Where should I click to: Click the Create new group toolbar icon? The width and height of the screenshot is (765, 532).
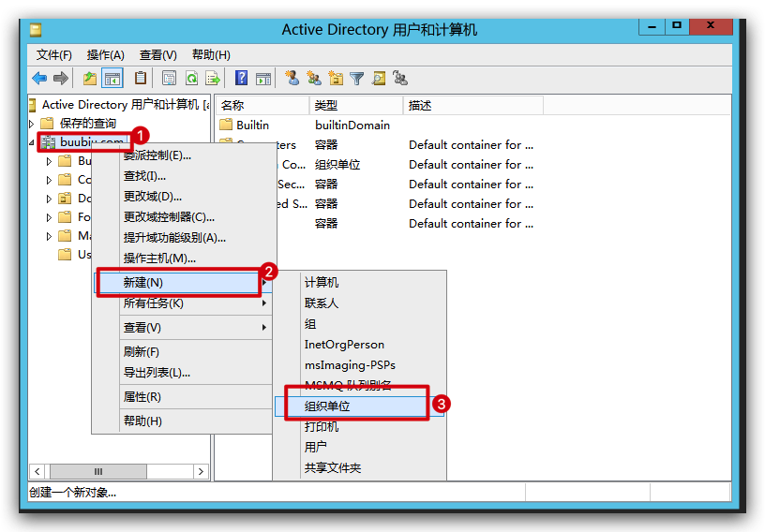314,79
